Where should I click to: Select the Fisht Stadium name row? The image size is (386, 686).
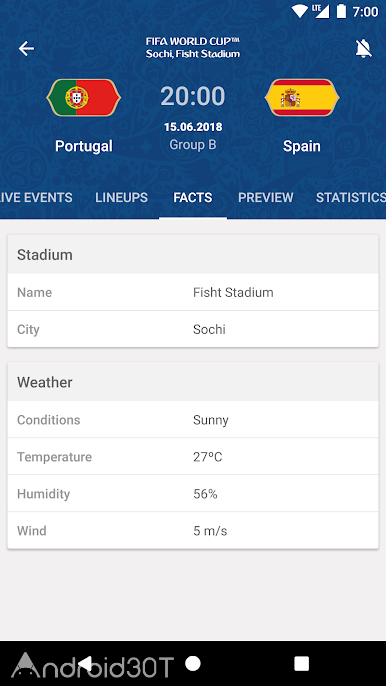click(x=193, y=292)
